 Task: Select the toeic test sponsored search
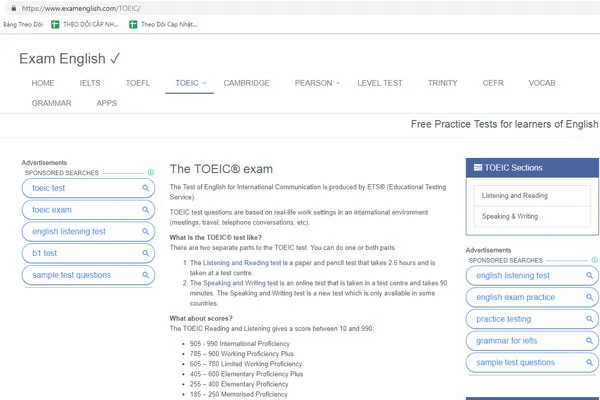(88, 188)
